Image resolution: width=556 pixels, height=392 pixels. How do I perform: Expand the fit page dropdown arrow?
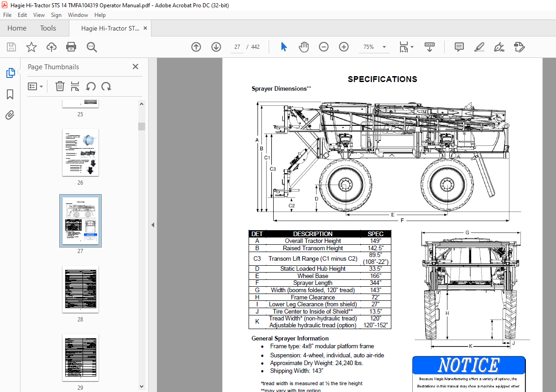(x=412, y=47)
